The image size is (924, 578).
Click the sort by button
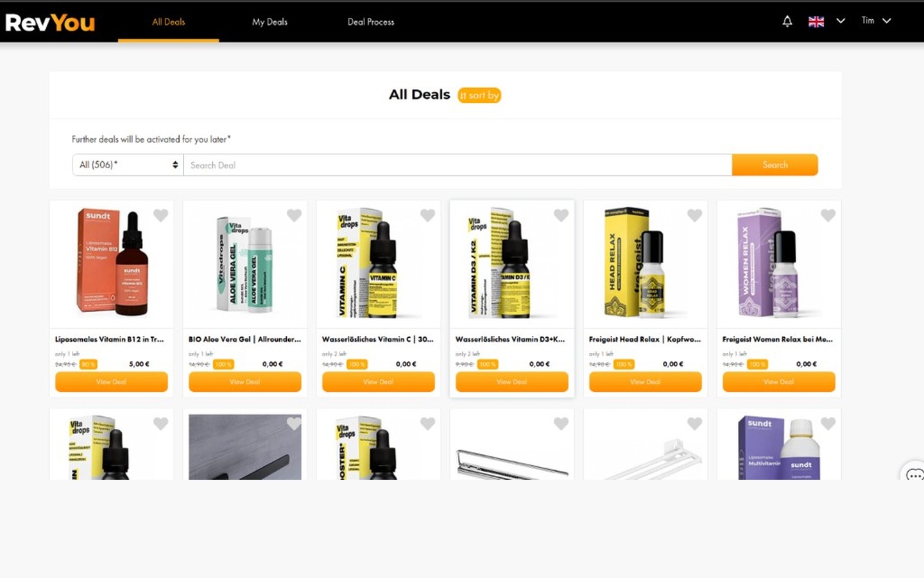[479, 95]
